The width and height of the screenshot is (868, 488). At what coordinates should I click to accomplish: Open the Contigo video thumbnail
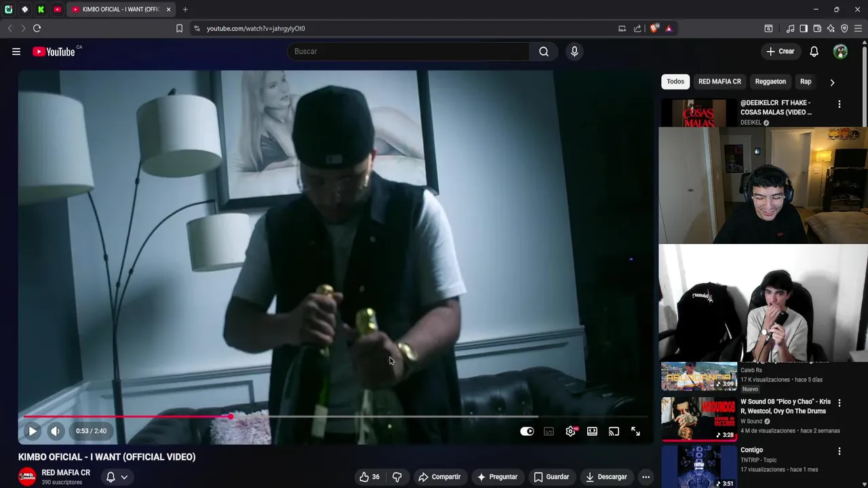click(698, 466)
